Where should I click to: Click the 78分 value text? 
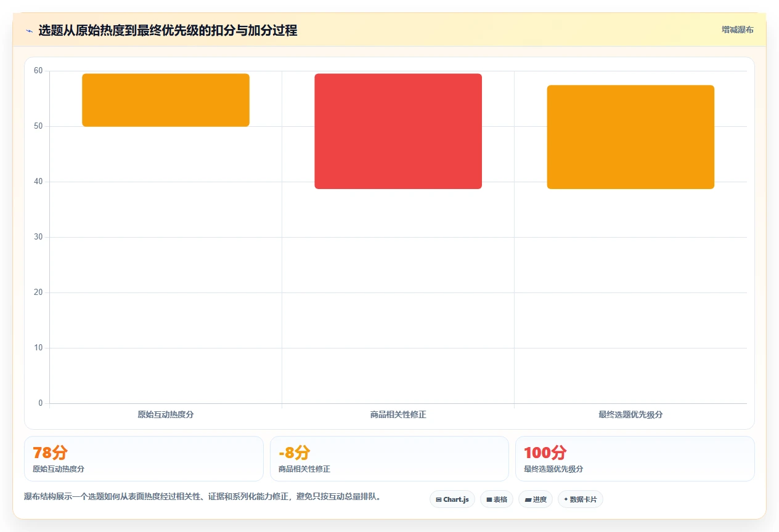point(50,453)
